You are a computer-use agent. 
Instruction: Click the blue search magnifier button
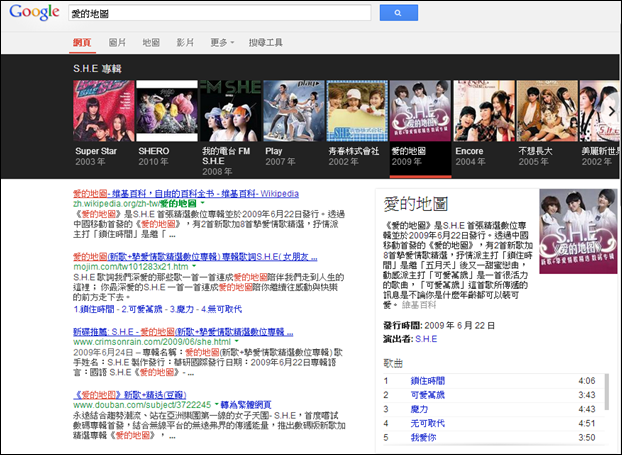tap(399, 13)
